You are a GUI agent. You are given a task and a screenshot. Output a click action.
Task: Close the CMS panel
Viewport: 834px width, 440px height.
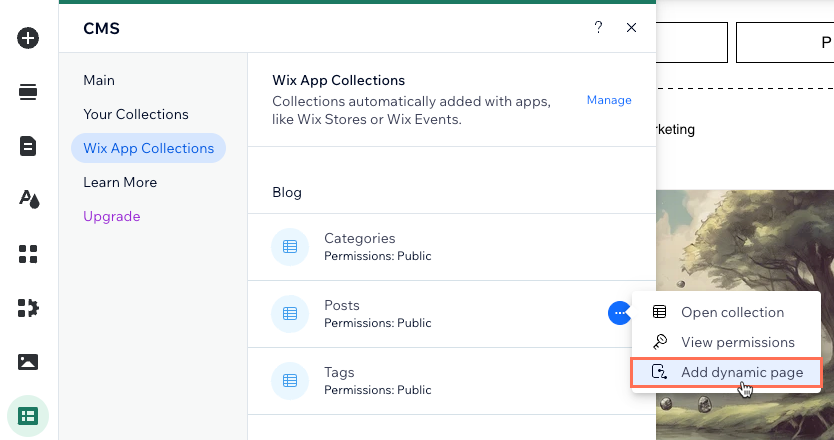[631, 28]
